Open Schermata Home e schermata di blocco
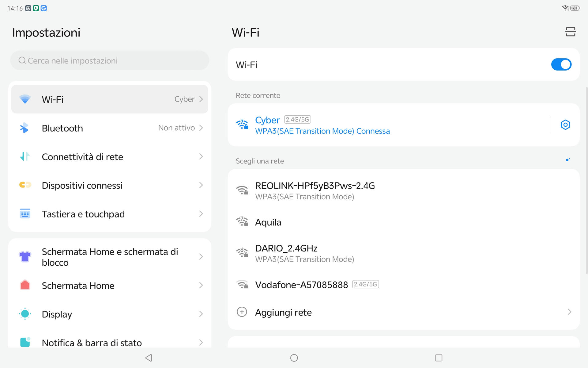 click(110, 257)
